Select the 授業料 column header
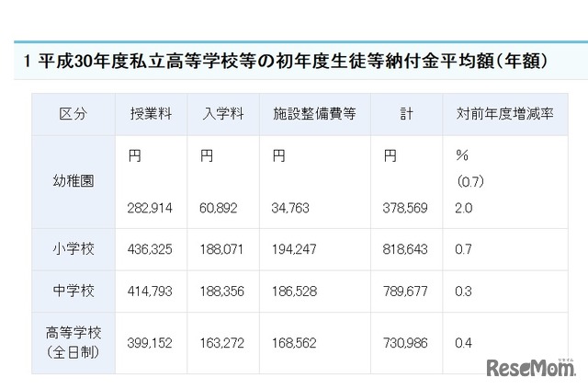 151,114
